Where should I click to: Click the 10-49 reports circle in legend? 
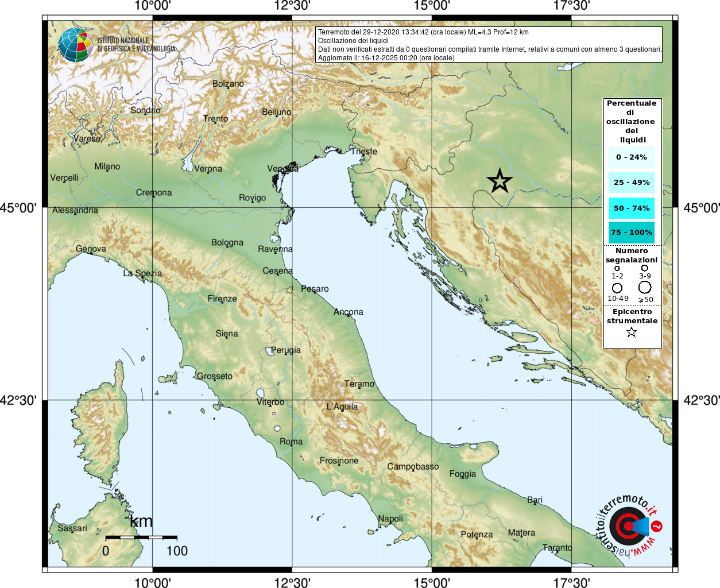click(617, 288)
